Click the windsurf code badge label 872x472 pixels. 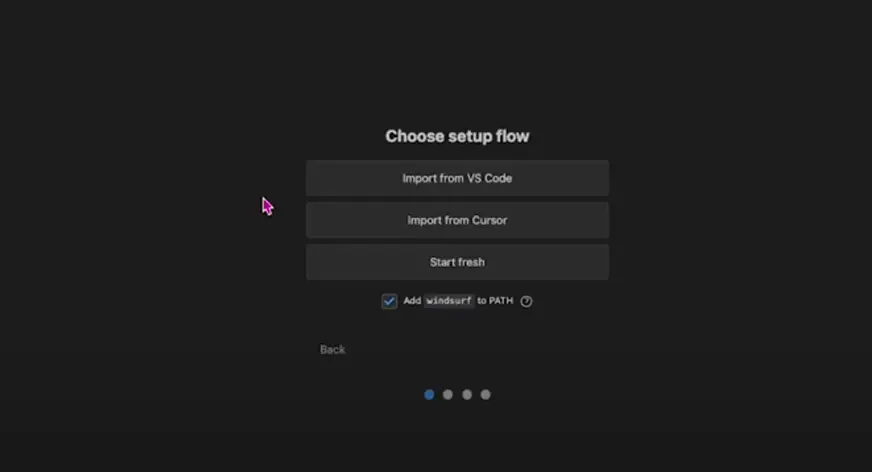(449, 301)
